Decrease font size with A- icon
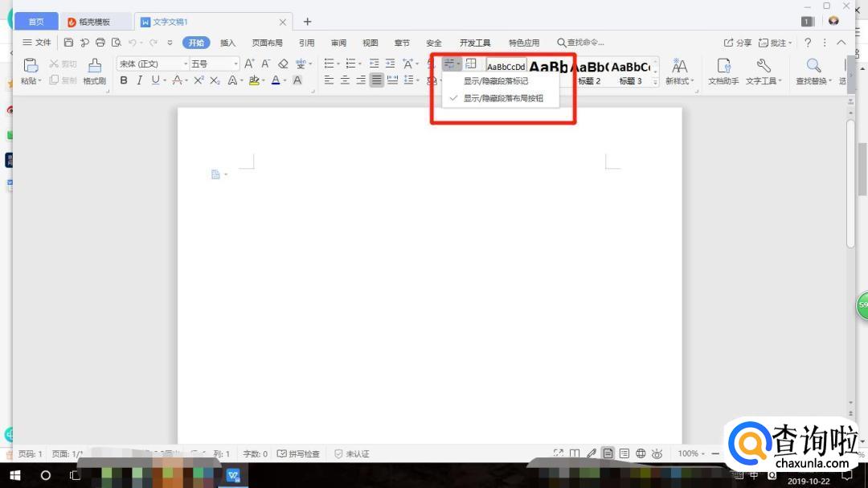The height and width of the screenshot is (488, 868). 266,64
